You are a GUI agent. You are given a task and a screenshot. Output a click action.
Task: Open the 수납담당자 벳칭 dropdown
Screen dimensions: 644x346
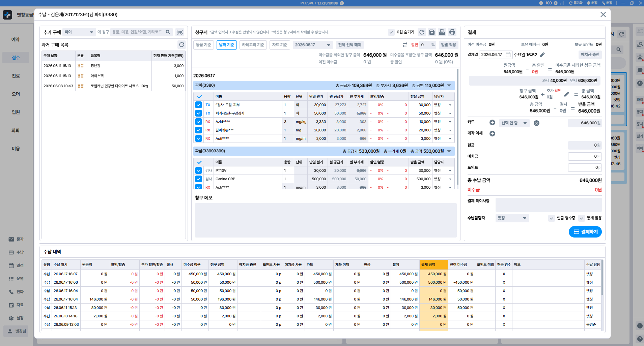[512, 218]
